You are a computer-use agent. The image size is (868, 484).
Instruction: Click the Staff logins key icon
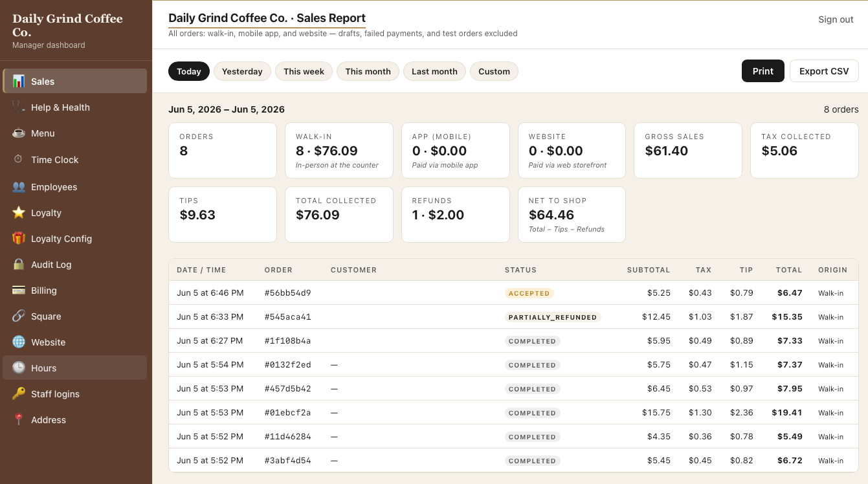tap(19, 394)
